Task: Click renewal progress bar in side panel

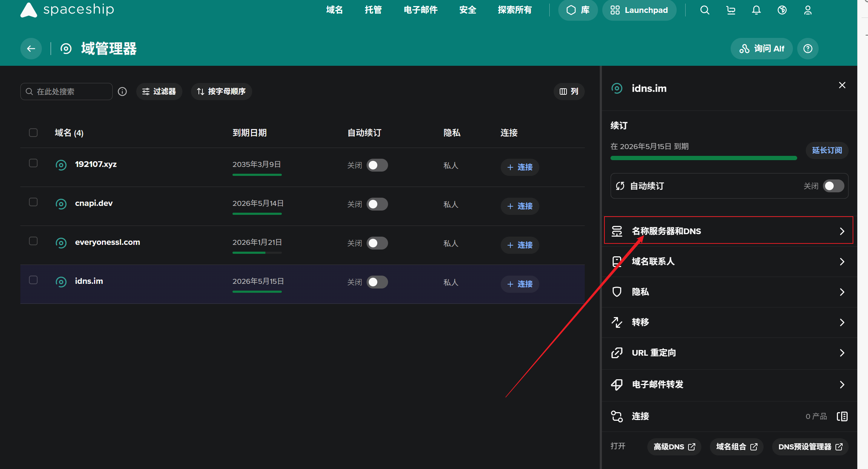Action: click(x=703, y=158)
